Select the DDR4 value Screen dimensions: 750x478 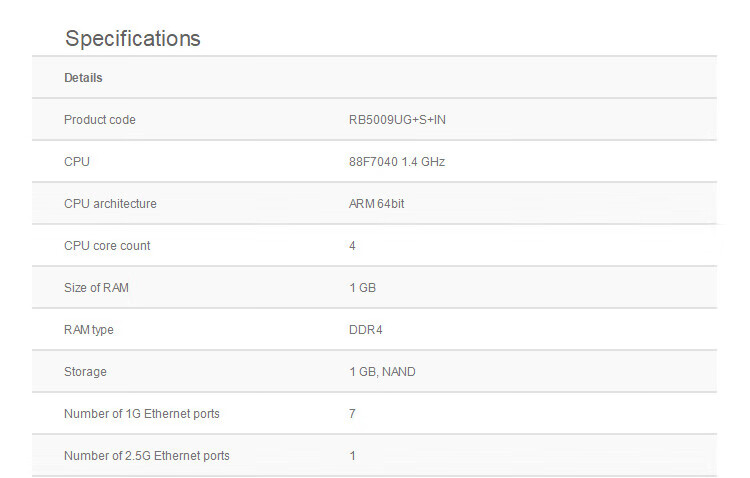tap(366, 330)
